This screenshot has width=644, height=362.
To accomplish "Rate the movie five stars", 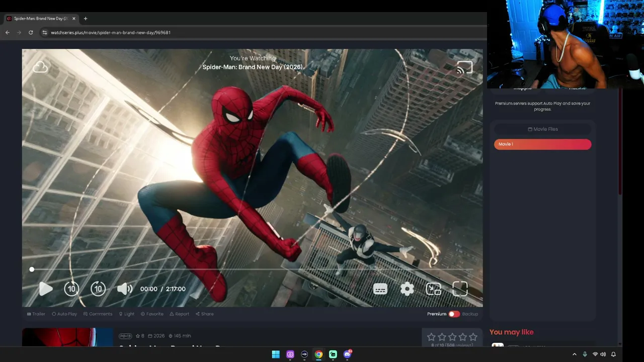I will click(473, 337).
